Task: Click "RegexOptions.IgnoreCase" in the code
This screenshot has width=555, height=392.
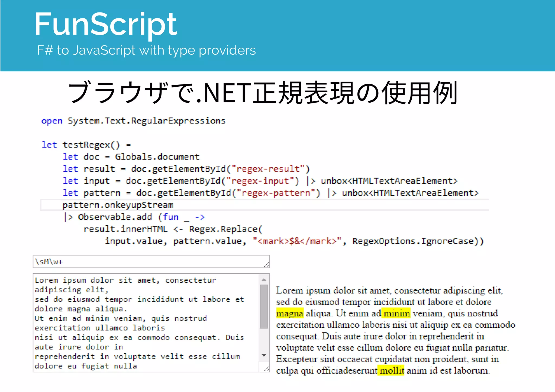Action: (413, 241)
